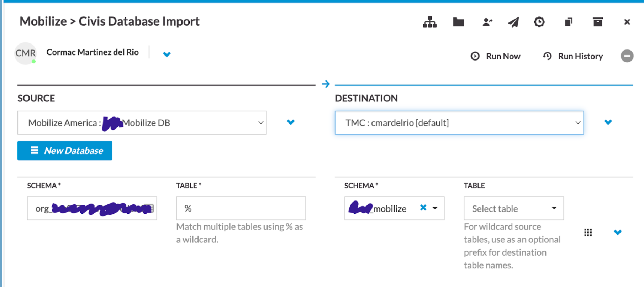Screen dimensions: 644x287
Task: Open the TMC destination database dropdown
Action: coord(459,123)
